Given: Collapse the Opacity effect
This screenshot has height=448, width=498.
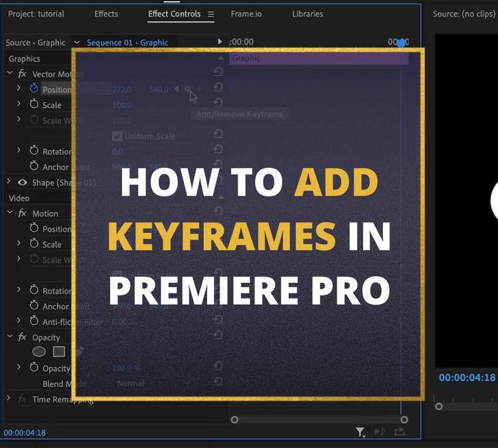Looking at the screenshot, I should coord(10,336).
